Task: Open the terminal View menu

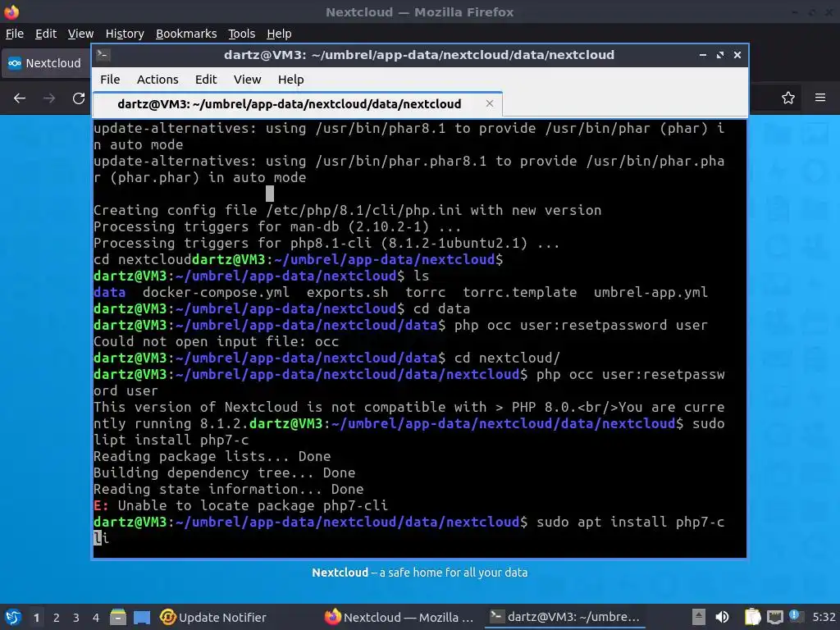Action: click(247, 80)
